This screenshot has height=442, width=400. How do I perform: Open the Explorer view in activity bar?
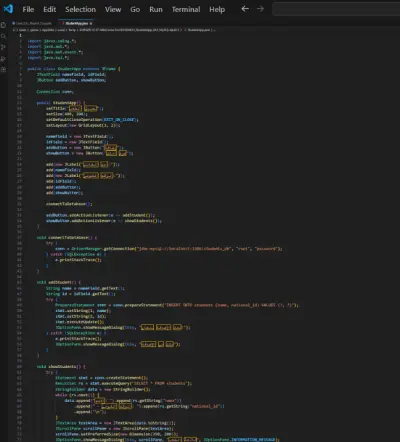click(3, 25)
